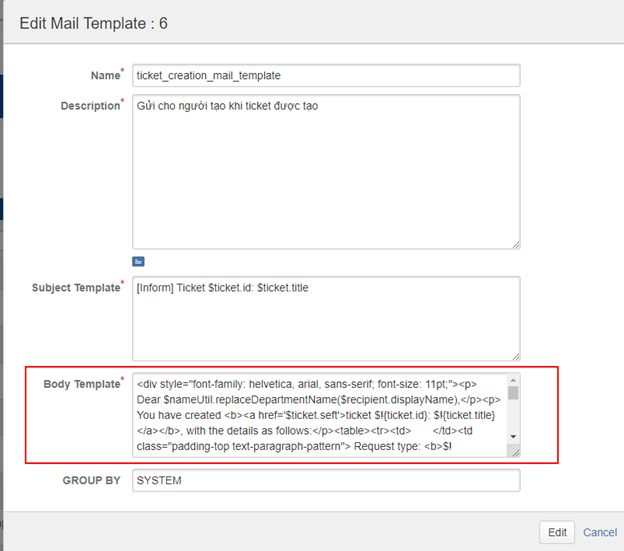
Task: Select the GROUP BY field containing SYSTEM
Action: [x=325, y=481]
